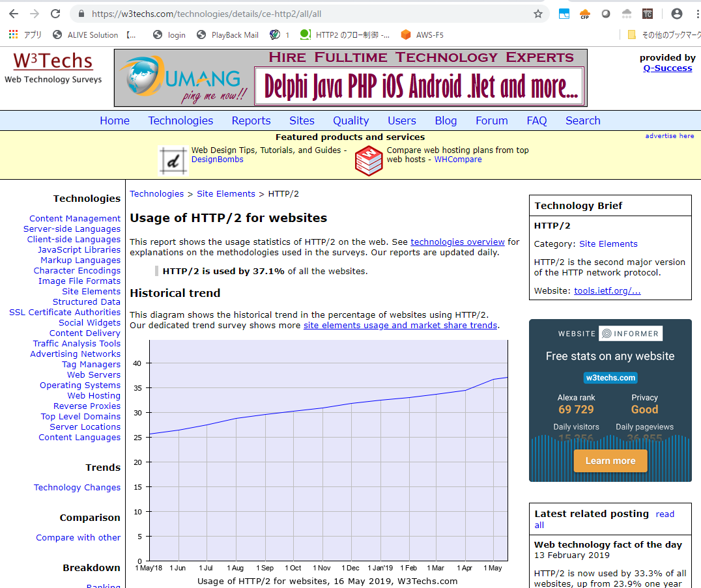This screenshot has height=588, width=701.
Task: Open the DesignBombs d logo
Action: (x=173, y=161)
